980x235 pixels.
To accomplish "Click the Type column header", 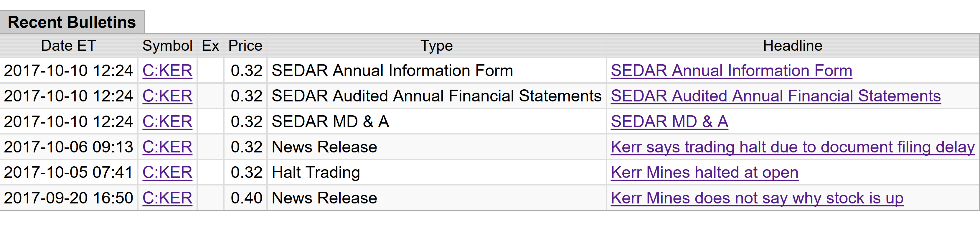I will pyautogui.click(x=436, y=46).
